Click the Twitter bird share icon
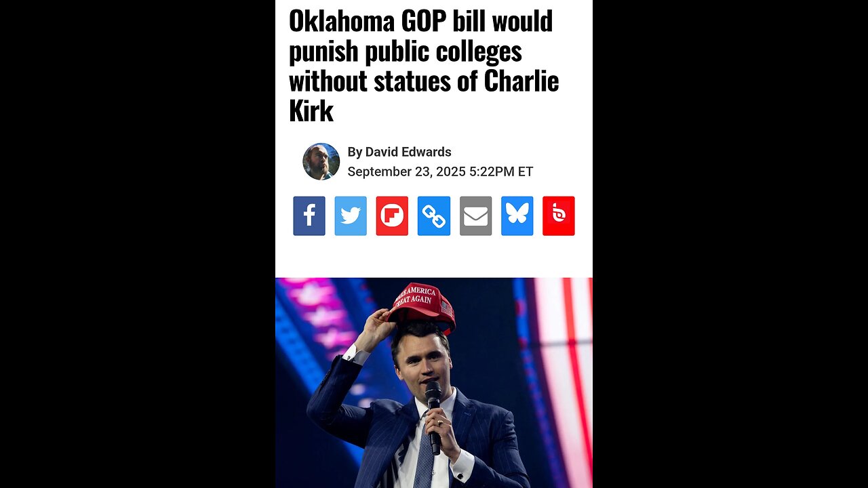This screenshot has width=868, height=488. (351, 216)
